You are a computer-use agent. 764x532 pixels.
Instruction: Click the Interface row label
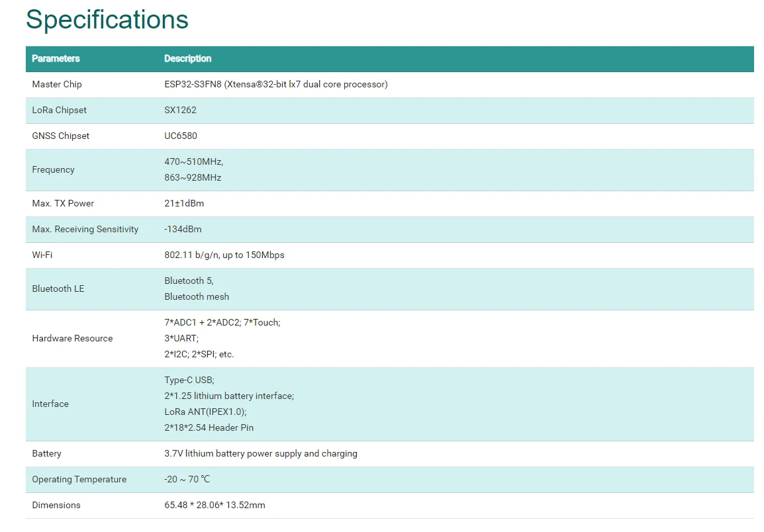[50, 404]
